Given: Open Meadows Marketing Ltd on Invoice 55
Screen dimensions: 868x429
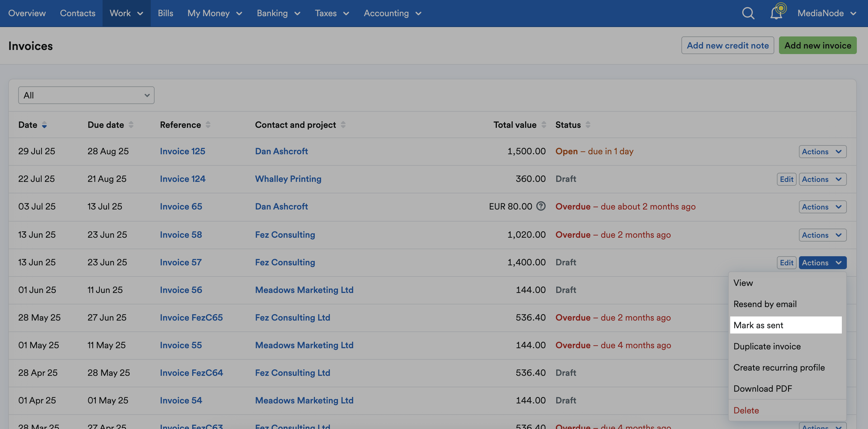Looking at the screenshot, I should (x=304, y=346).
